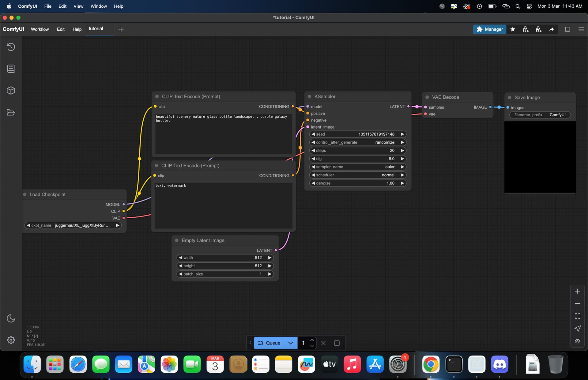Click the positive prompt text box
Viewport: 588px width, 380px height.
(224, 134)
